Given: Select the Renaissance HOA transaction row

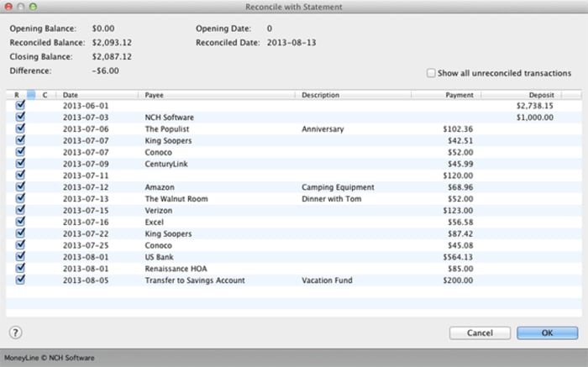Looking at the screenshot, I should (x=294, y=269).
